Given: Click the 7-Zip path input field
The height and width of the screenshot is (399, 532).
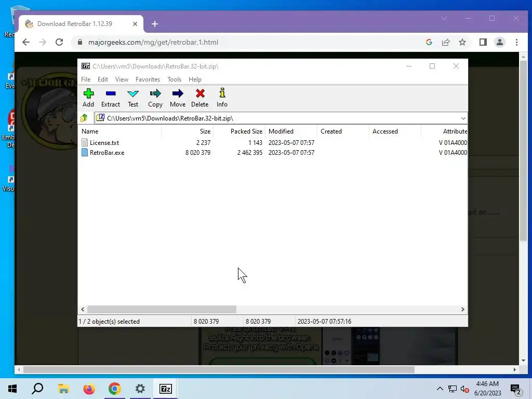Looking at the screenshot, I should point(281,118).
